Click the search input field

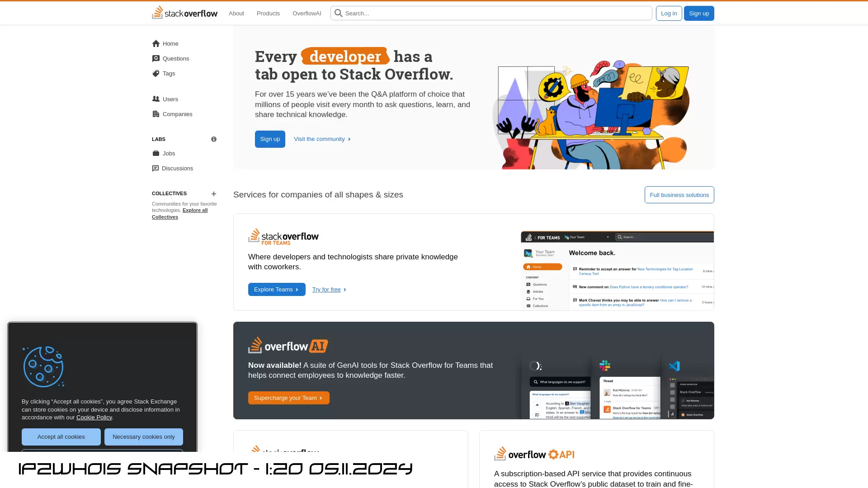[x=491, y=13]
